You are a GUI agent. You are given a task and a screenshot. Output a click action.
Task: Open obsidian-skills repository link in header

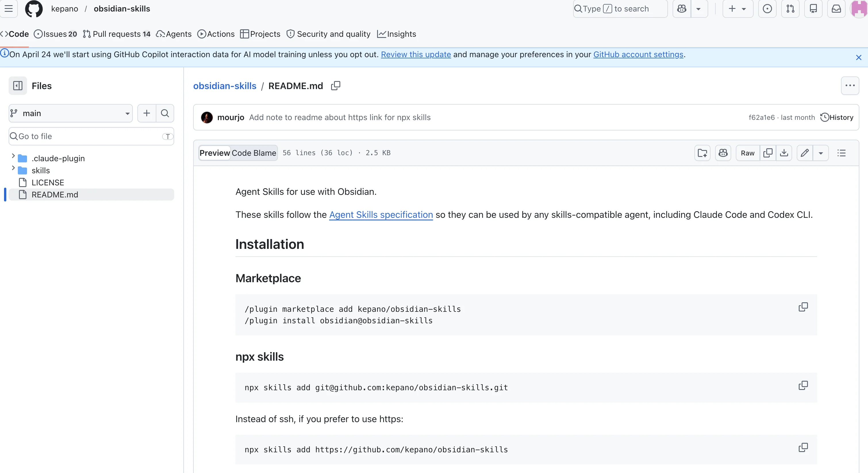(x=122, y=9)
